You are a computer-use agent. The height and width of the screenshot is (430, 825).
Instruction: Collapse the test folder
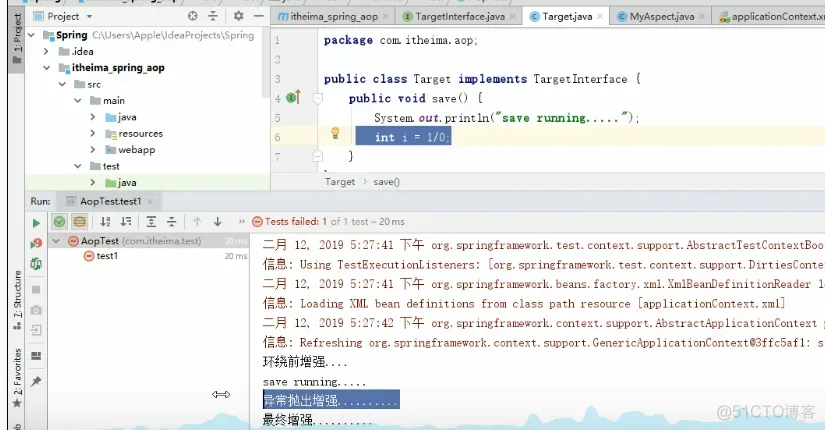pos(78,166)
